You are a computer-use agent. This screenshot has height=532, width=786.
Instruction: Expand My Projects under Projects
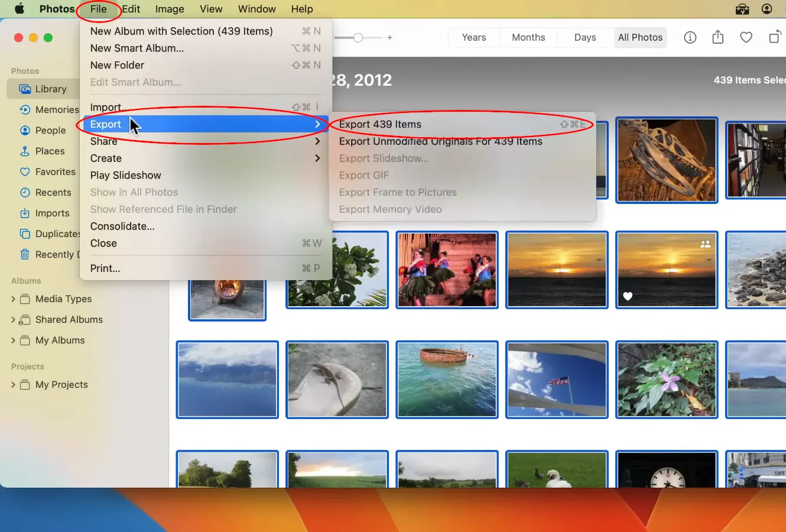click(x=13, y=384)
